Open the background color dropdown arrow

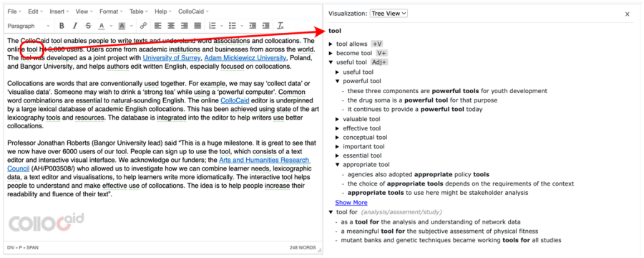132,26
